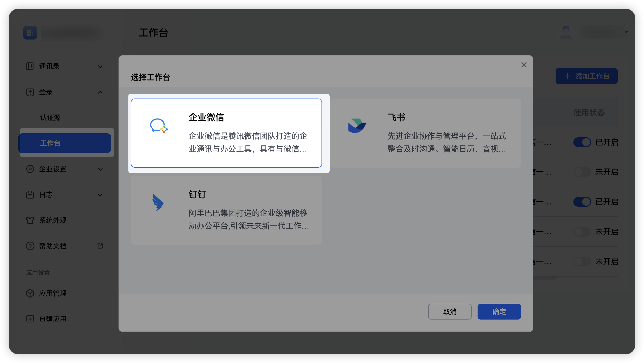
Task: Click the 帮助文档 external link icon
Action: (100, 246)
